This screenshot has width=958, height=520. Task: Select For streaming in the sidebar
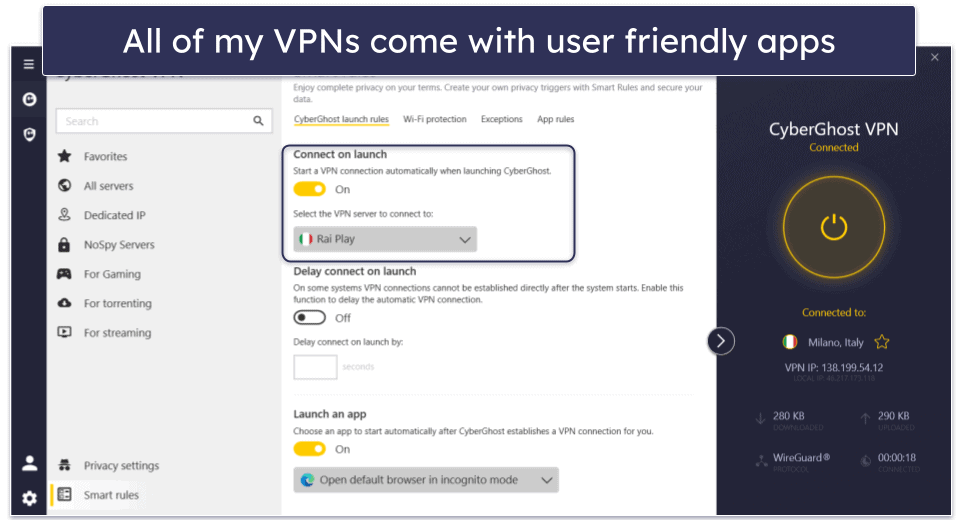click(x=117, y=332)
